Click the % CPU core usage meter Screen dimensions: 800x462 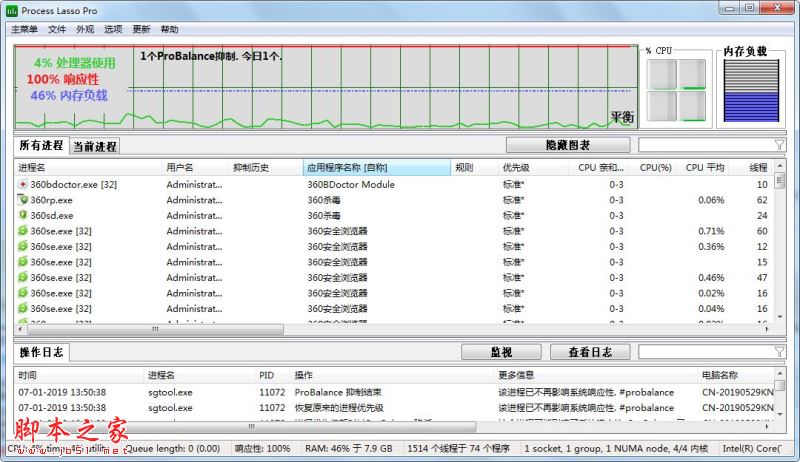point(676,90)
